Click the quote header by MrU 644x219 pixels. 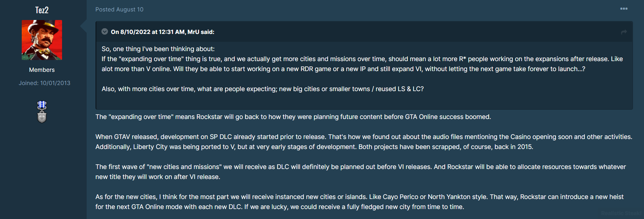click(162, 32)
